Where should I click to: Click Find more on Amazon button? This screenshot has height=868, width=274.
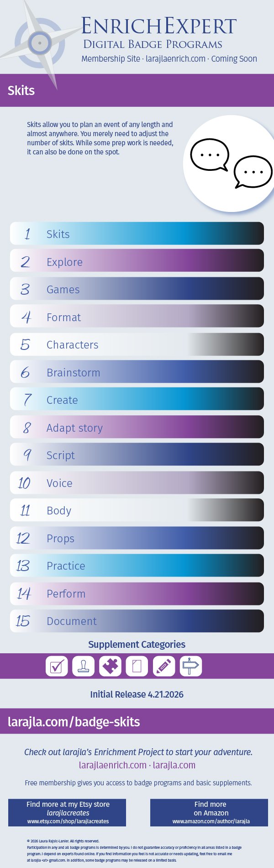coord(211,812)
